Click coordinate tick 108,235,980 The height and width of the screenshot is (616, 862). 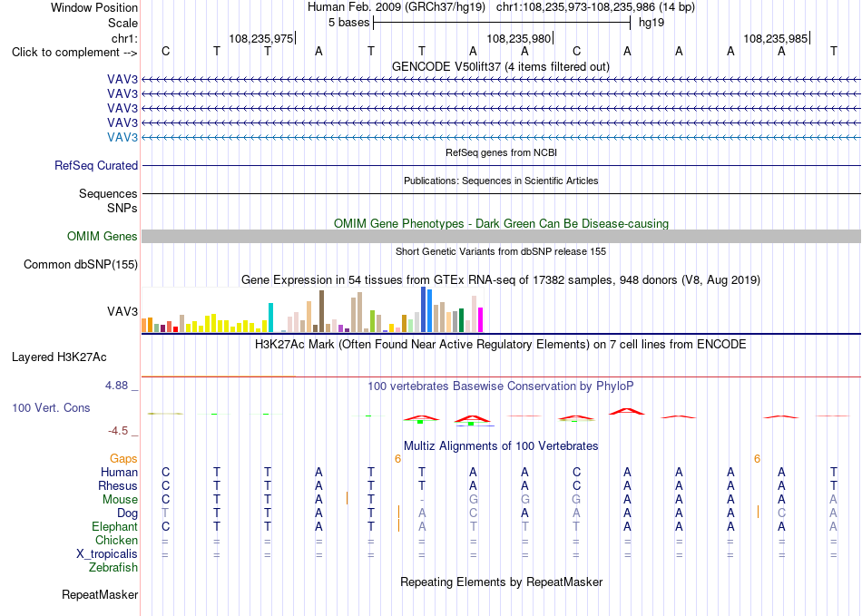(x=518, y=38)
